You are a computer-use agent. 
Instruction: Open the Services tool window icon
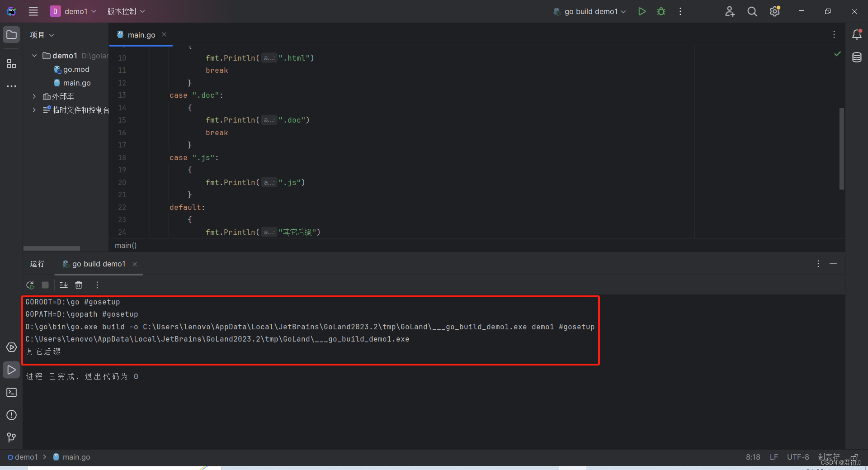point(12,347)
